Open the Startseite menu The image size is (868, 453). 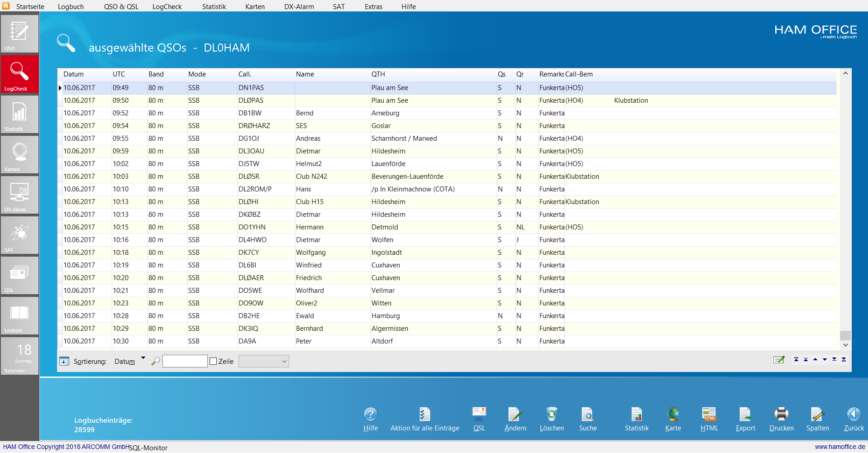30,6
